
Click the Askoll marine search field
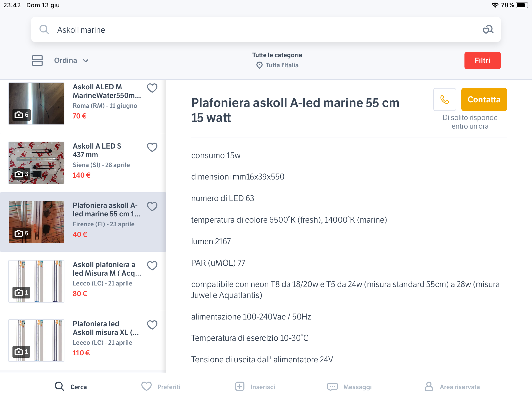point(266,30)
